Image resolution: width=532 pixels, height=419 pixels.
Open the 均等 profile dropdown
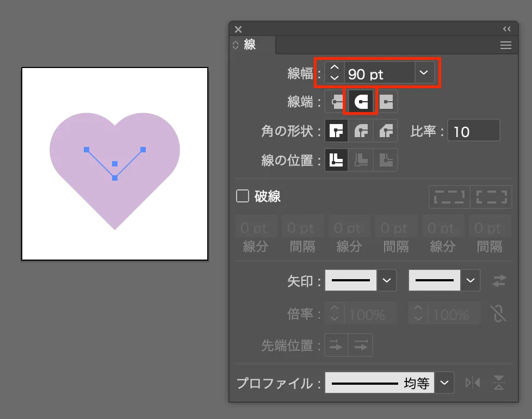[444, 383]
